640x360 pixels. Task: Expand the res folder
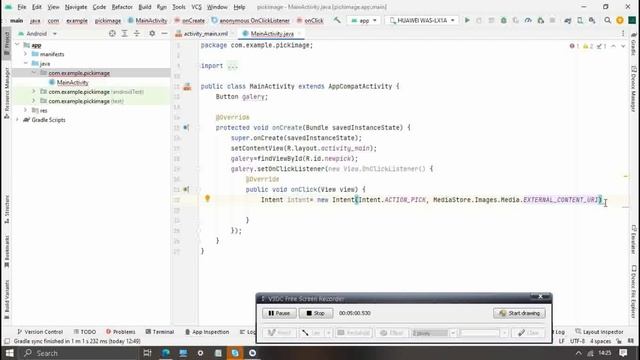point(26,111)
